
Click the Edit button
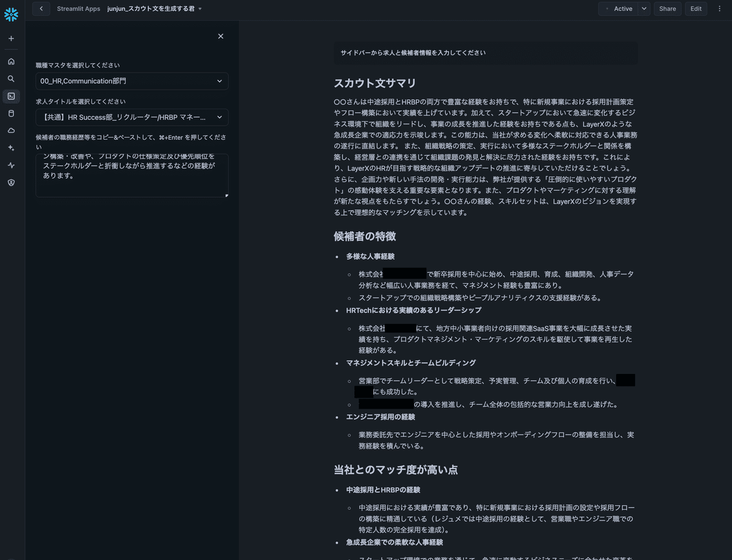696,9
